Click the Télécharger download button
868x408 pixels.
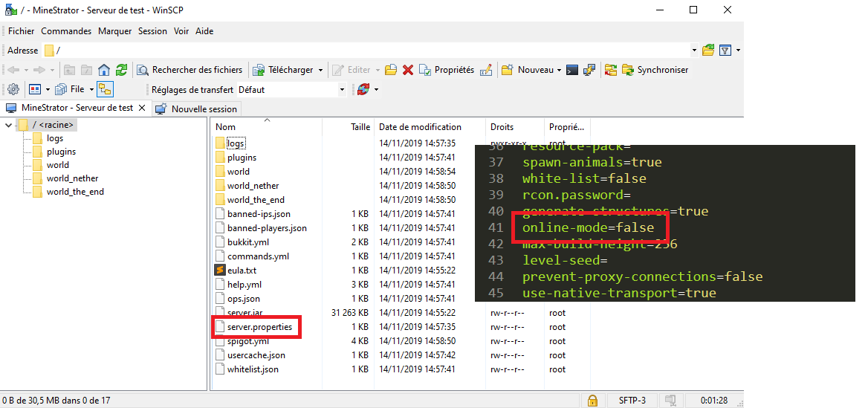pos(283,70)
